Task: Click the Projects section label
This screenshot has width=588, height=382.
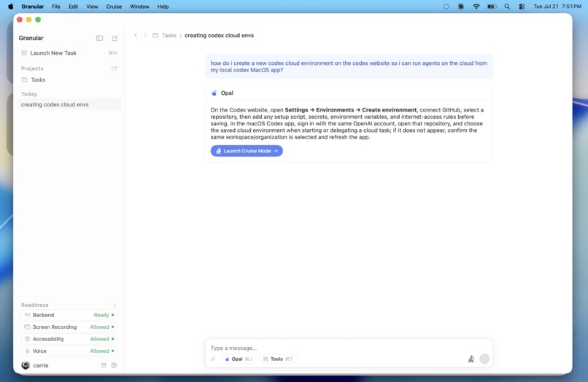Action: click(32, 69)
